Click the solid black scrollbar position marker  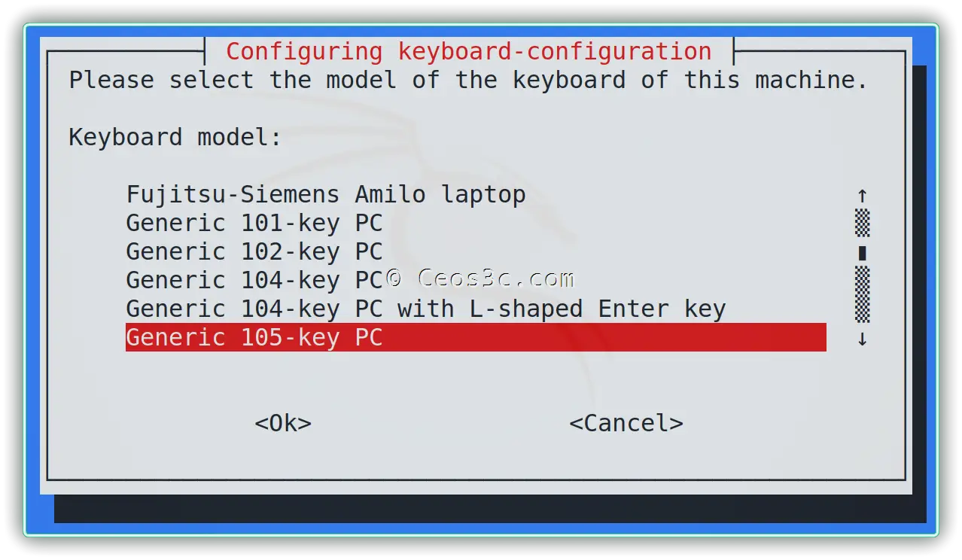coord(863,253)
